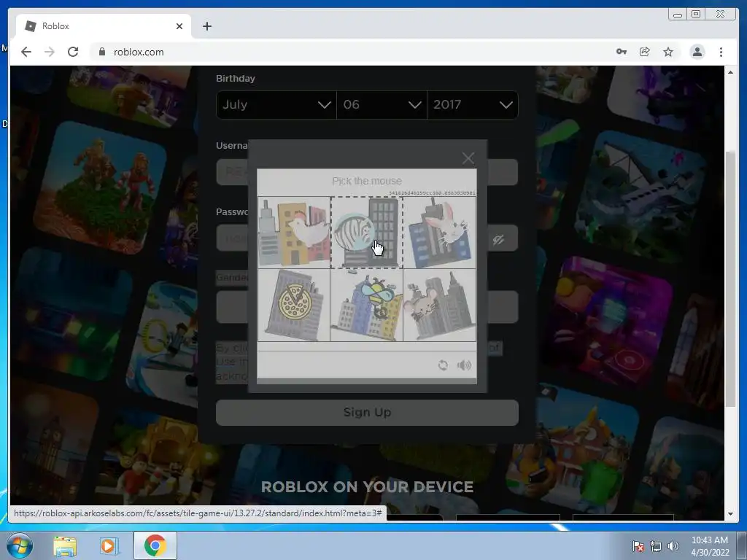
Task: View site info via padlock icon
Action: [102, 52]
